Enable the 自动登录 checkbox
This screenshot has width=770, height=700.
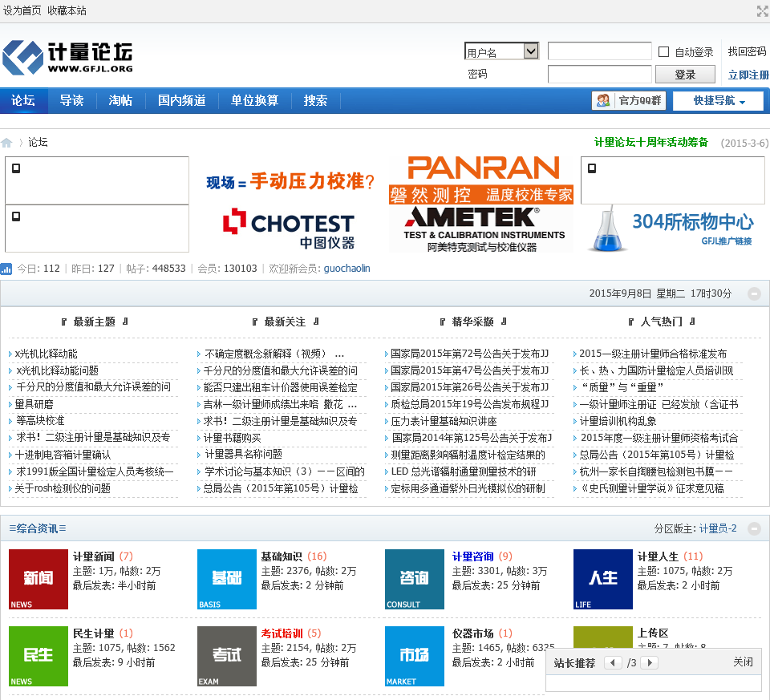click(x=663, y=51)
